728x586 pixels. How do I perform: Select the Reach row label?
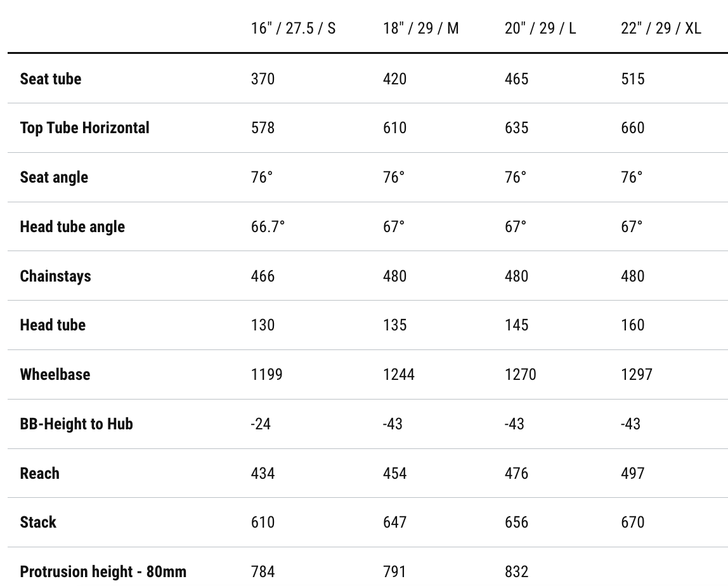[x=39, y=473]
